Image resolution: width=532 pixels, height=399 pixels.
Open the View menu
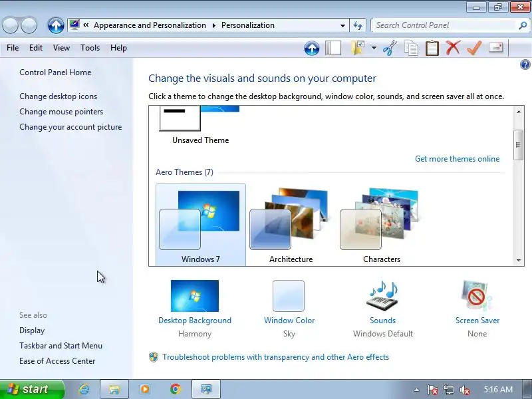61,48
